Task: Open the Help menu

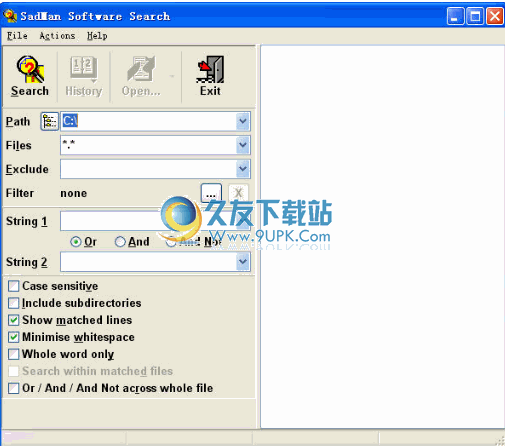Action: [97, 36]
